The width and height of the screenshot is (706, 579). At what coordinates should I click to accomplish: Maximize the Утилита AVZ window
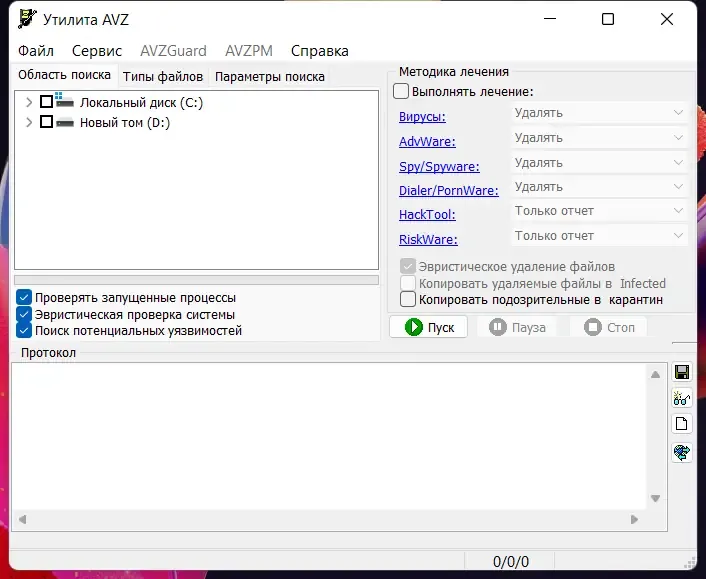tap(608, 19)
